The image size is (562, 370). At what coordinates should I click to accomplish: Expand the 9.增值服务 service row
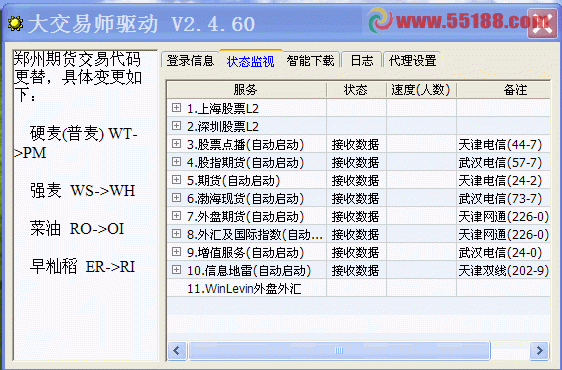tap(176, 252)
